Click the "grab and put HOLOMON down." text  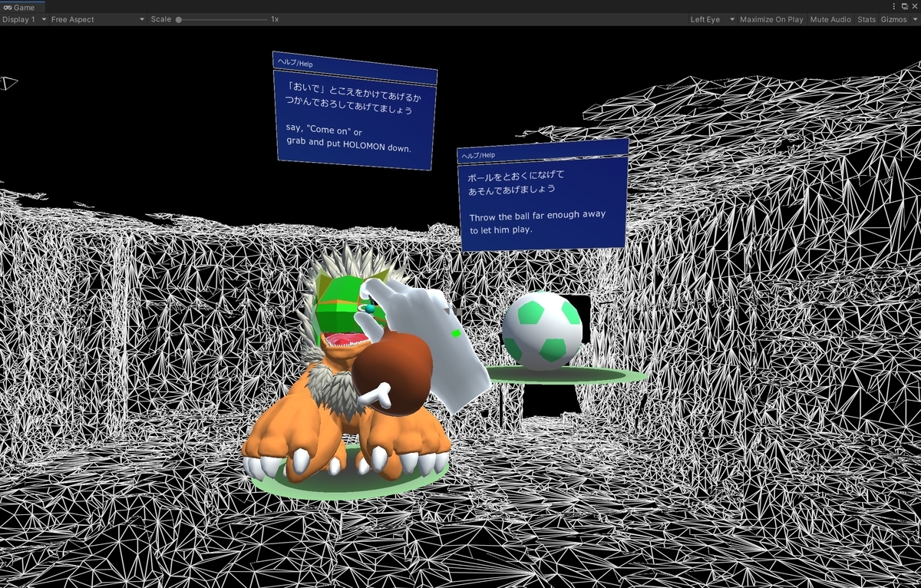coord(348,144)
